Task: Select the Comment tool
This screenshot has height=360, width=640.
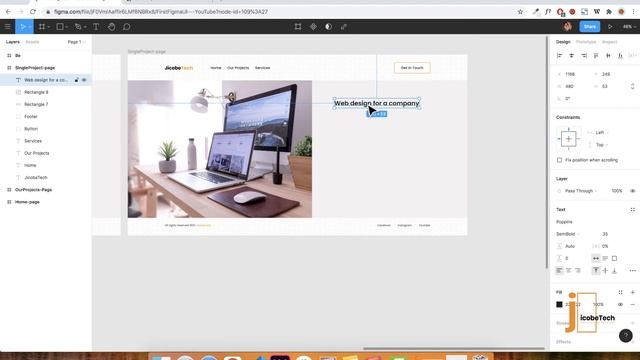Action: [x=127, y=27]
